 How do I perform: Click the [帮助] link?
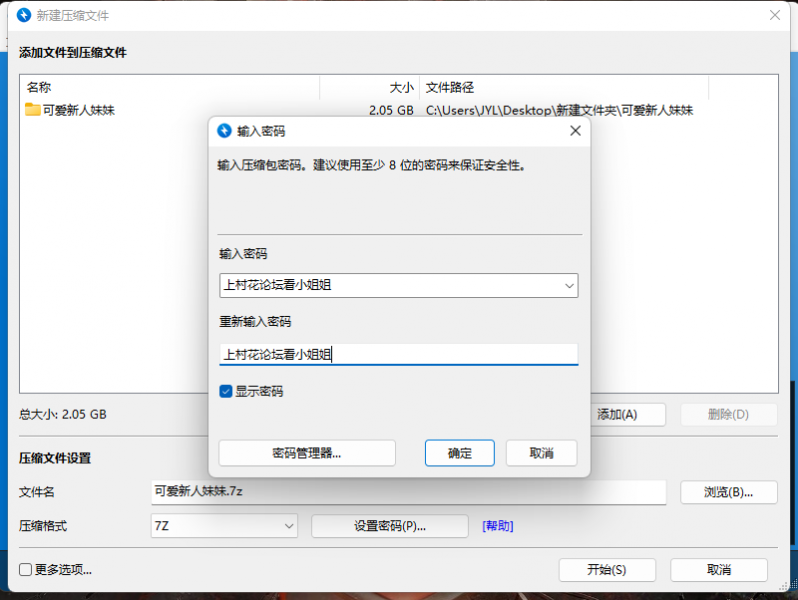coord(498,526)
